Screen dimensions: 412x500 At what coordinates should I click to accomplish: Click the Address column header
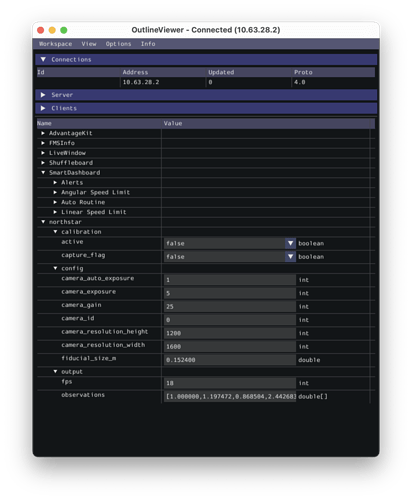point(135,72)
